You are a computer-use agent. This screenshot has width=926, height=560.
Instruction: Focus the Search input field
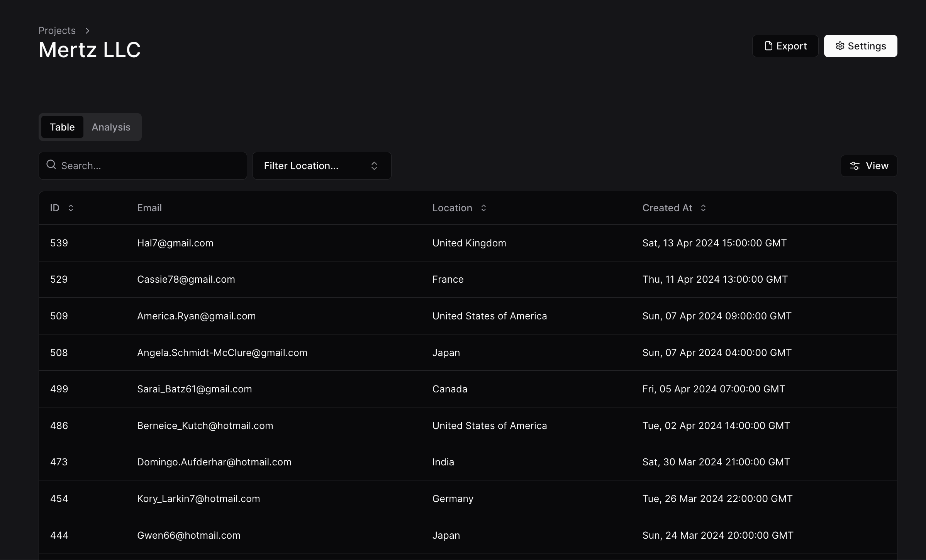click(142, 166)
